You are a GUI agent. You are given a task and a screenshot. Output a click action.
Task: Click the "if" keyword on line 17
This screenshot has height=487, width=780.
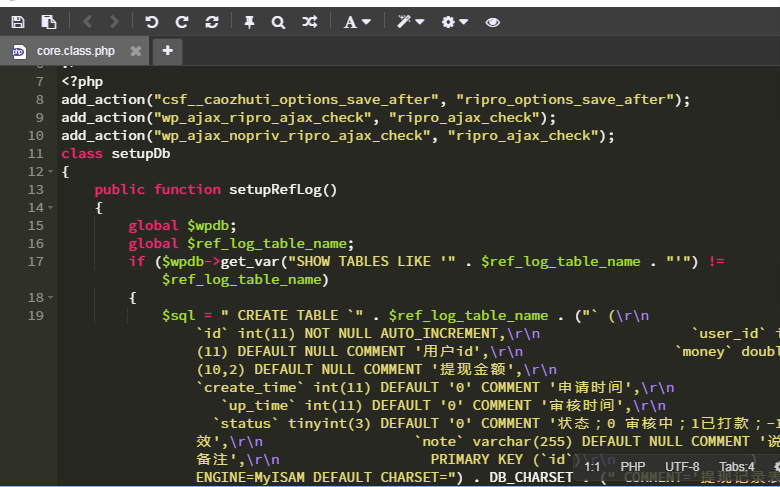coord(137,261)
